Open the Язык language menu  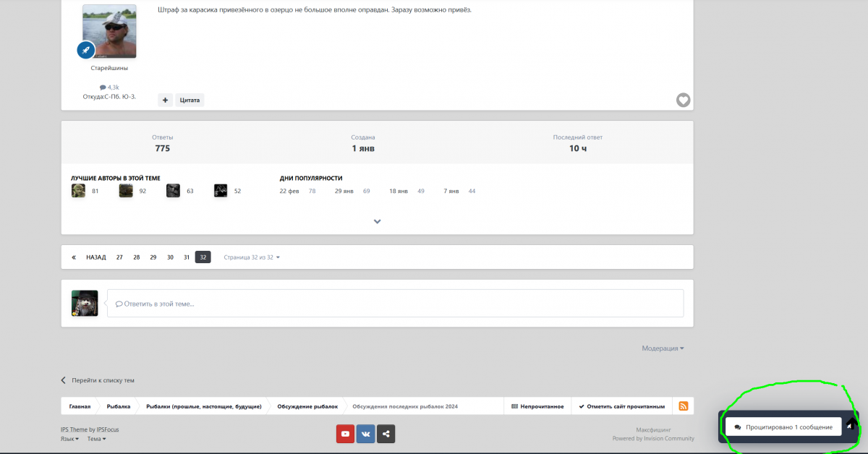pos(69,439)
